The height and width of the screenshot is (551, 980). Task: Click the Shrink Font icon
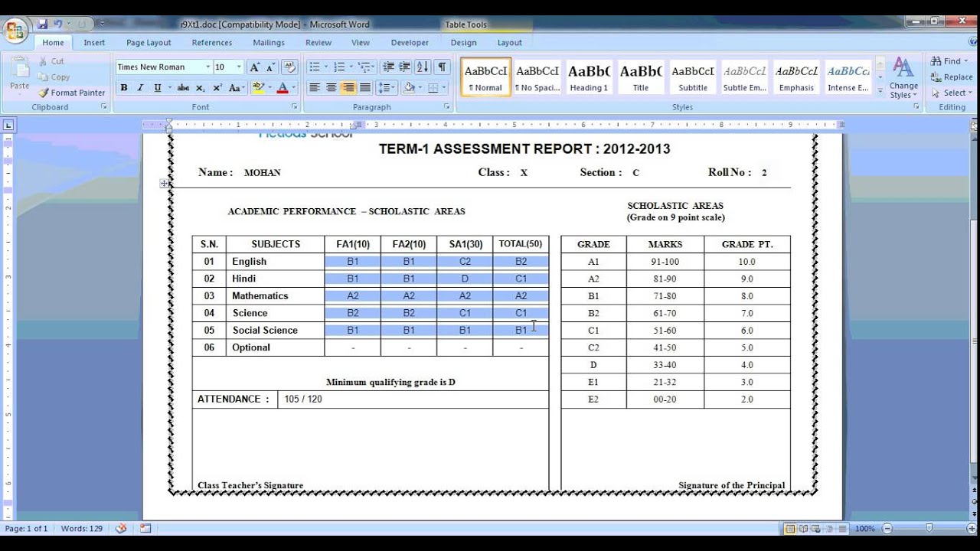pyautogui.click(x=271, y=67)
